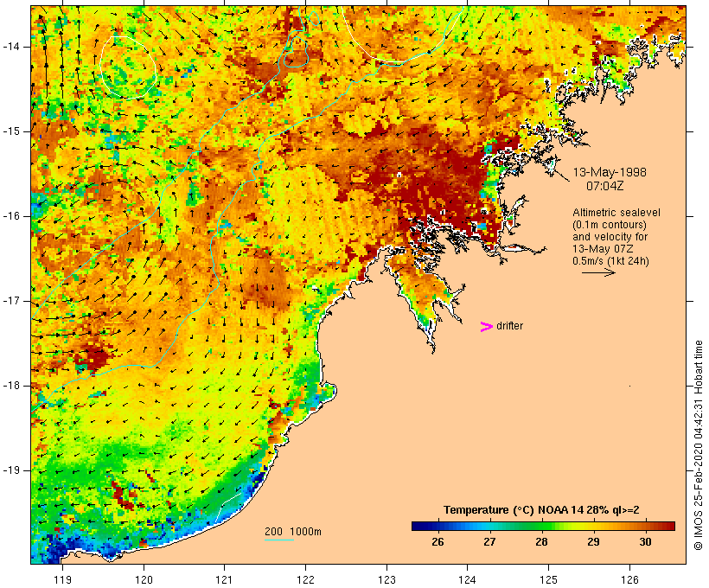Click the longitude label '123'

tap(386, 579)
